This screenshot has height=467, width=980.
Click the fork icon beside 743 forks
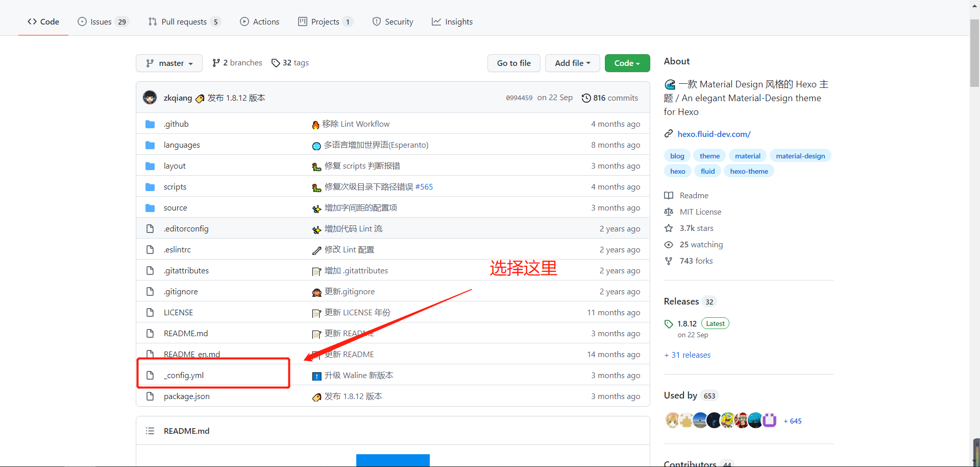[669, 261]
